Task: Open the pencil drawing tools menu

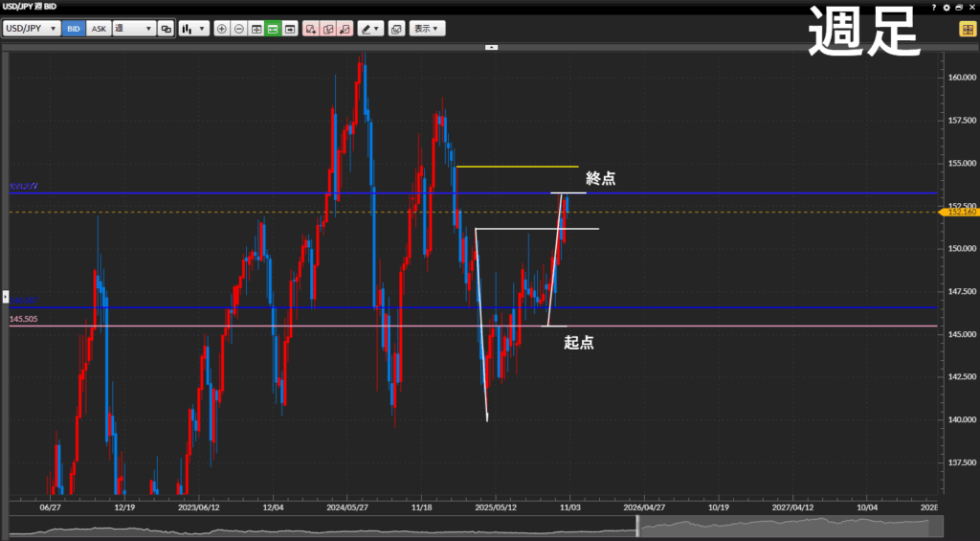Action: pos(370,29)
